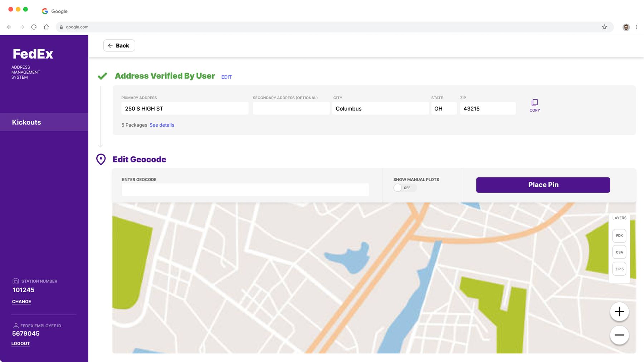Click the City field
This screenshot has width=644, height=362.
(380, 108)
